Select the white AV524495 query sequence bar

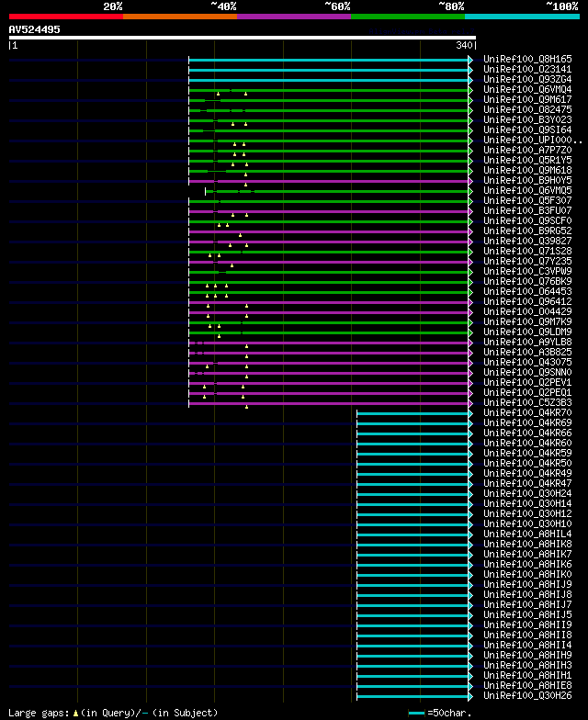coord(243,38)
